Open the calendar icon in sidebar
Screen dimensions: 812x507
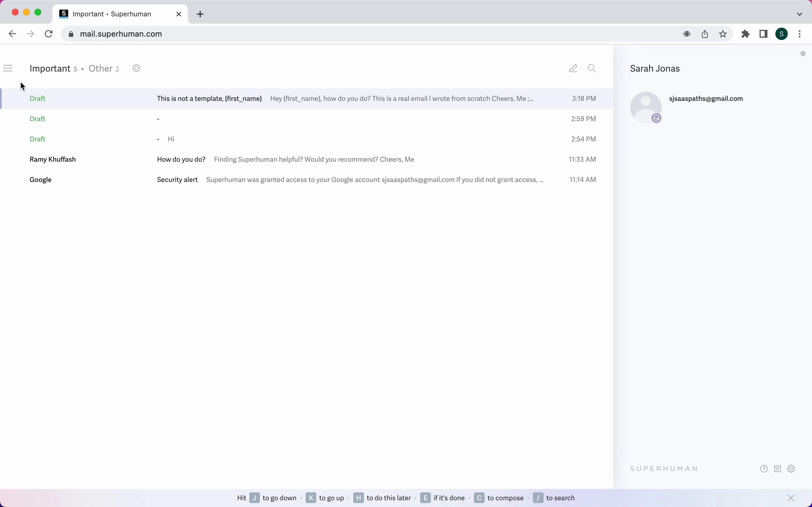click(x=778, y=469)
